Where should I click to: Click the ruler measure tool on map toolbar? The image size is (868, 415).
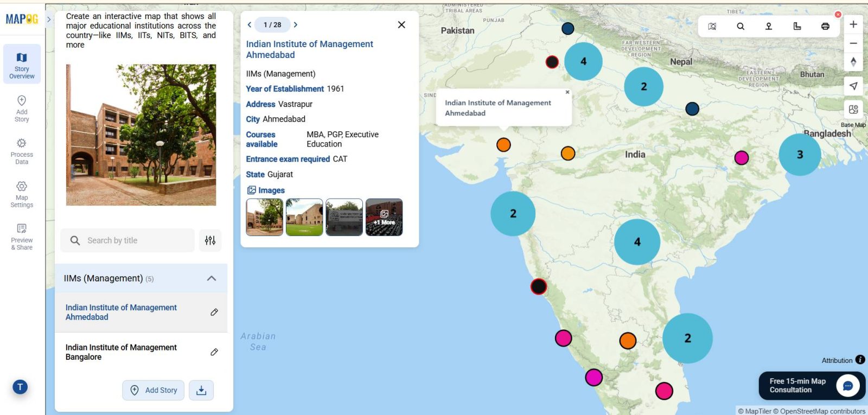[797, 26]
